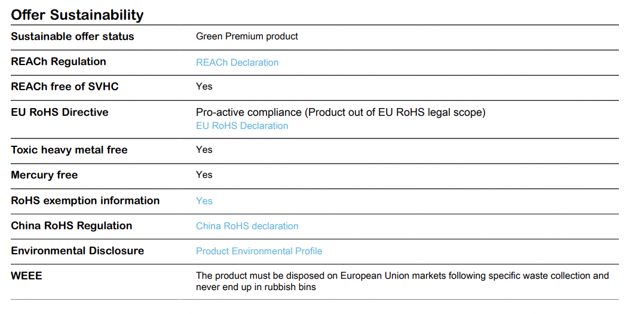This screenshot has width=644, height=314.
Task: Click the blue Yes link for RoHS exemption
Action: click(204, 201)
